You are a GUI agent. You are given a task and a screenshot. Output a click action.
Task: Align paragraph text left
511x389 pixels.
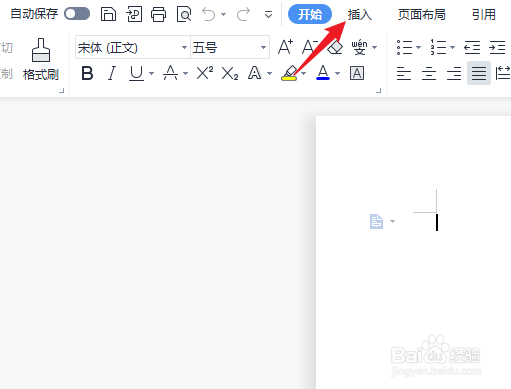[x=404, y=73]
